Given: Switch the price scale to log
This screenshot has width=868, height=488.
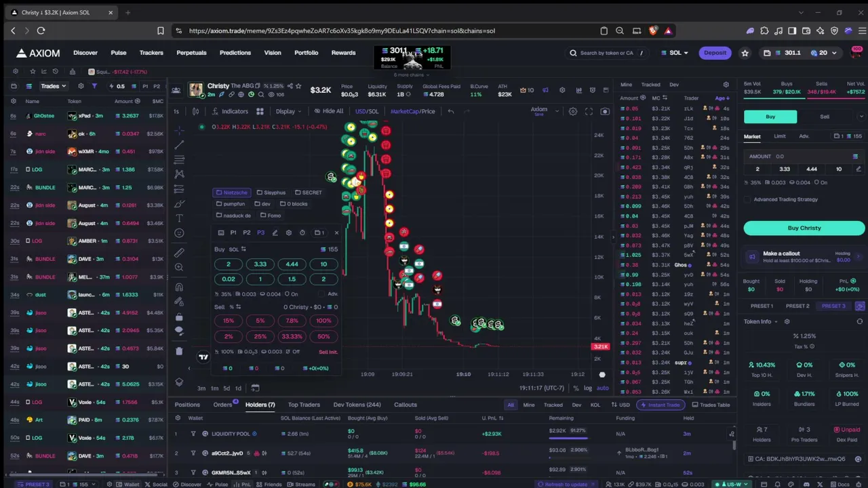Looking at the screenshot, I should pyautogui.click(x=588, y=388).
